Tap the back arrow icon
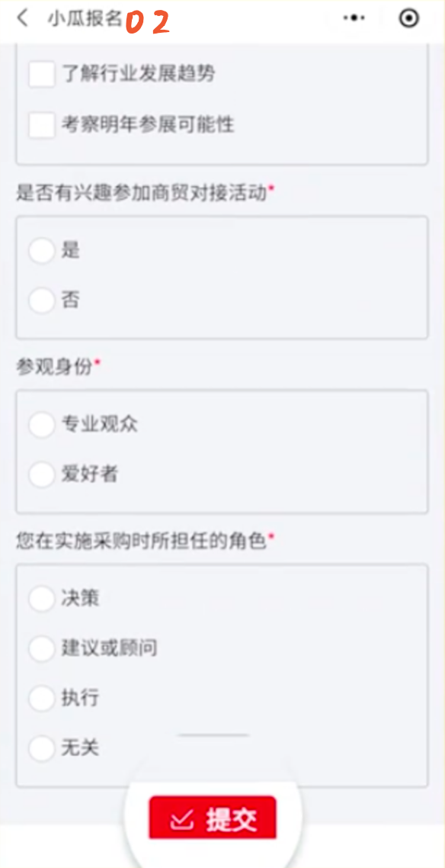Viewport: 445px width, 868px height. click(x=22, y=18)
